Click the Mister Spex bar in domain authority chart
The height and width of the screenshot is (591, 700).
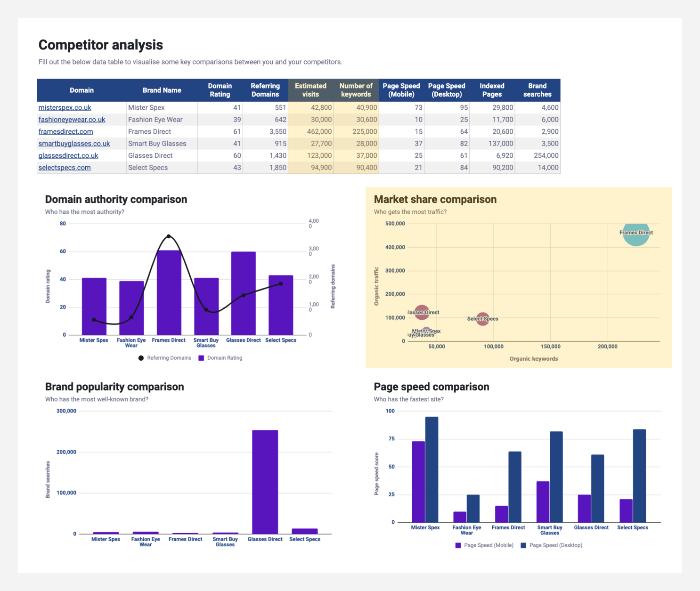coord(94,307)
